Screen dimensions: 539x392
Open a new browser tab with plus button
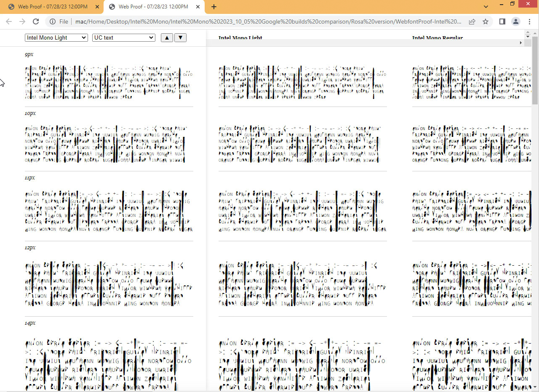[x=214, y=7]
